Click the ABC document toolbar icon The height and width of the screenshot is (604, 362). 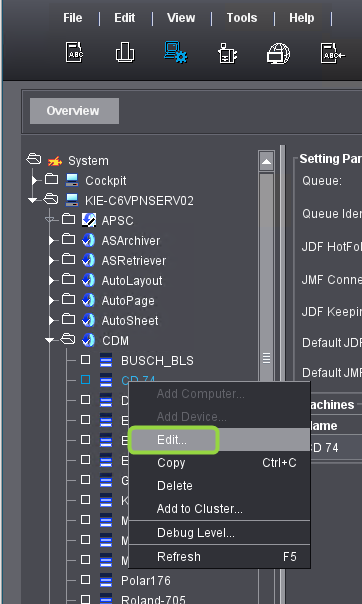(x=74, y=53)
